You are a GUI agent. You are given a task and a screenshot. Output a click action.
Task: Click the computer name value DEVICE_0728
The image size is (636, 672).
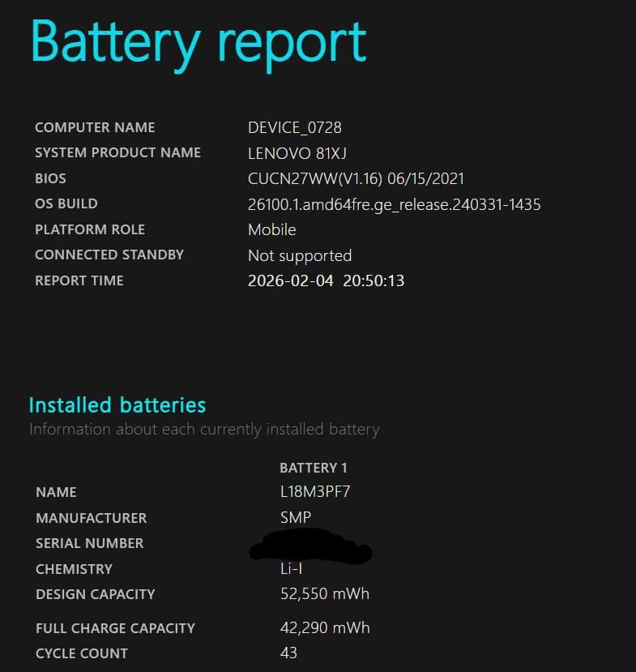click(295, 127)
